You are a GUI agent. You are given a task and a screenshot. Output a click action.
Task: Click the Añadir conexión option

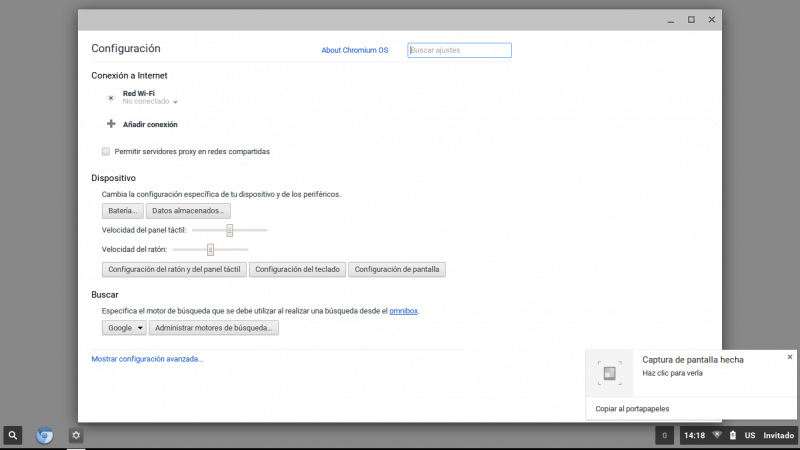150,124
